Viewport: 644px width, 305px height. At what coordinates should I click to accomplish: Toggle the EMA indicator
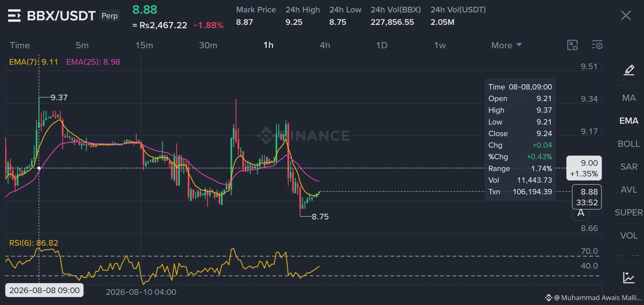629,121
